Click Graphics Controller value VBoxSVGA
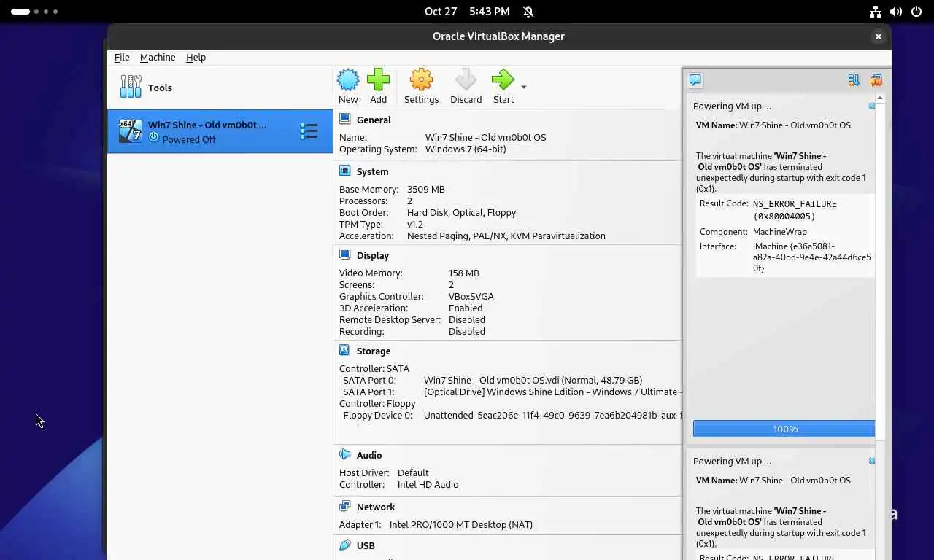This screenshot has width=934, height=560. [x=471, y=296]
